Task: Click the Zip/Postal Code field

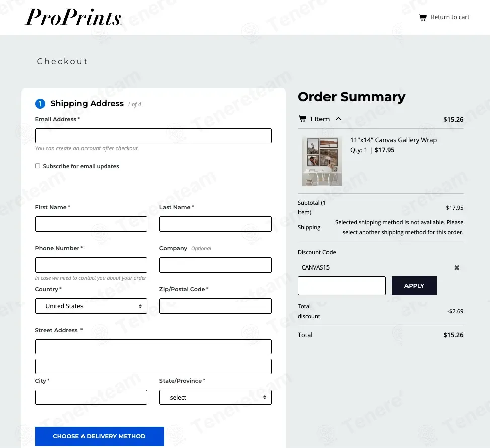Action: pos(215,306)
